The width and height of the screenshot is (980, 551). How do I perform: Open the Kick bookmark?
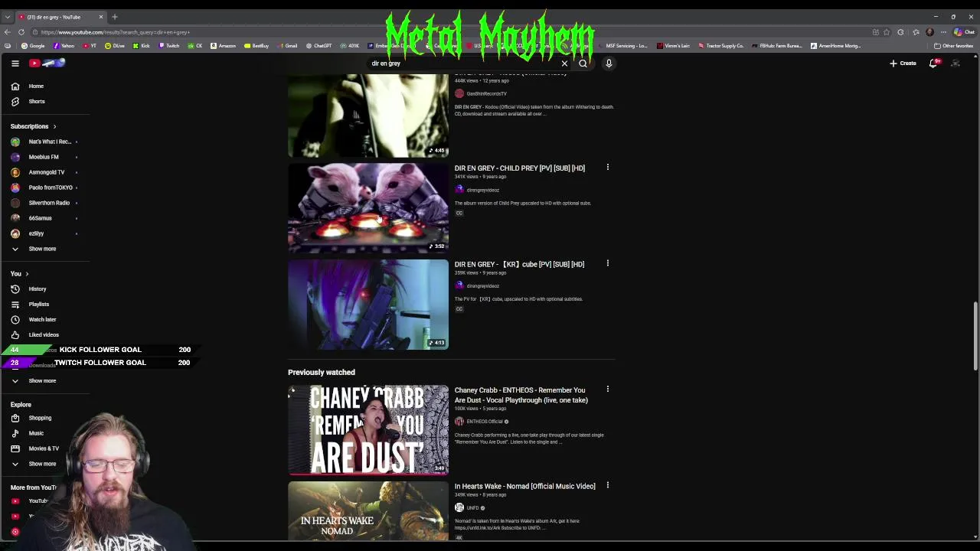click(x=142, y=46)
